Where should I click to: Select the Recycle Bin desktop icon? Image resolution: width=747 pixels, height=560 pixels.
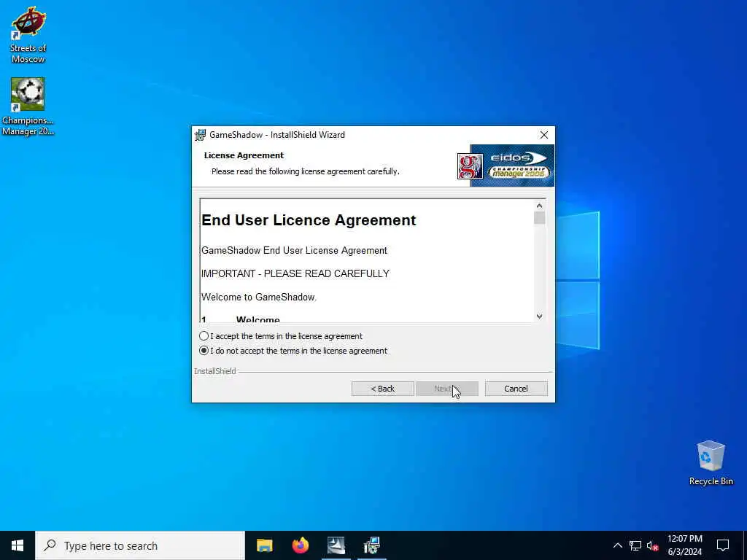tap(711, 462)
